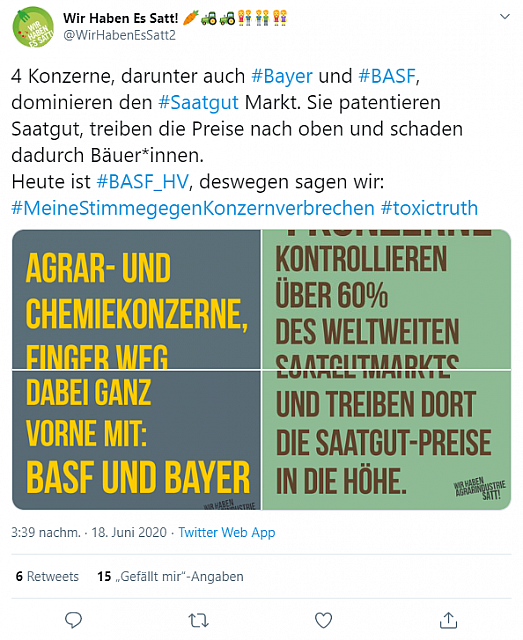Like the tweet with heart icon
This screenshot has width=523, height=640.
click(323, 620)
